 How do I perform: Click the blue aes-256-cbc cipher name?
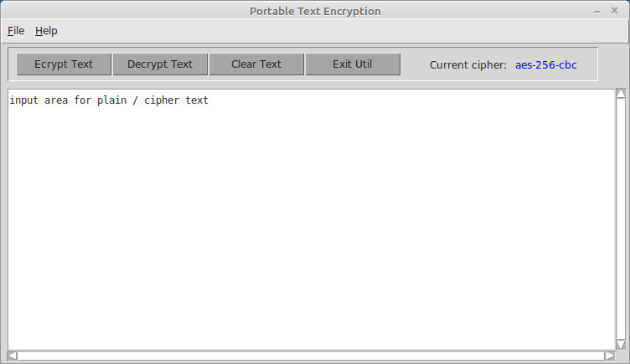click(546, 65)
